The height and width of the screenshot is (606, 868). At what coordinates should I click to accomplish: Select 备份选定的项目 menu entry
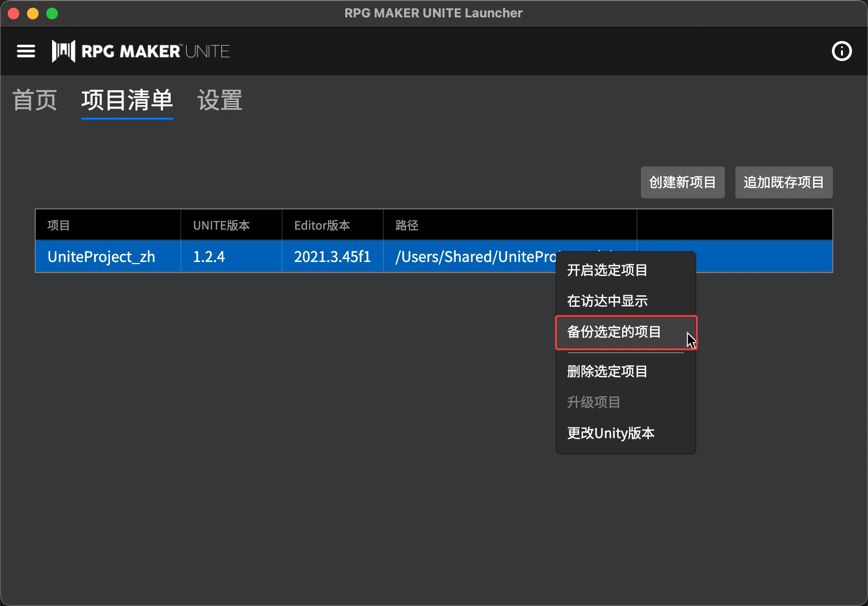[x=626, y=332]
